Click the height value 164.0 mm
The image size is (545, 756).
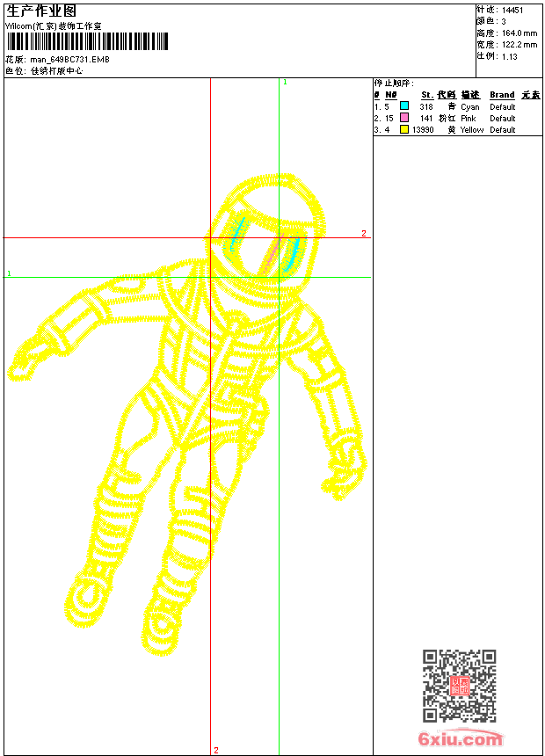[x=518, y=33]
